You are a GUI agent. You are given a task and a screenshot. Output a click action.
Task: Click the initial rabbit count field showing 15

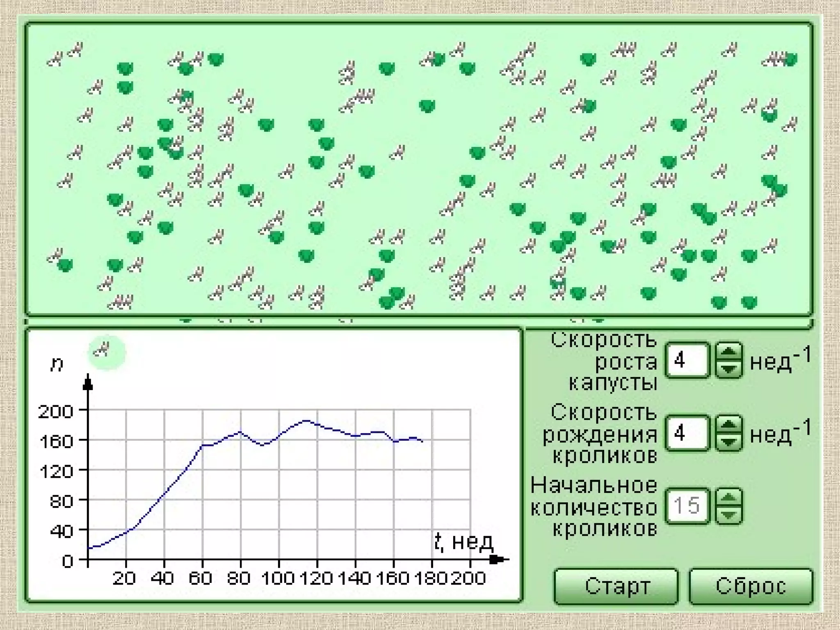[687, 506]
